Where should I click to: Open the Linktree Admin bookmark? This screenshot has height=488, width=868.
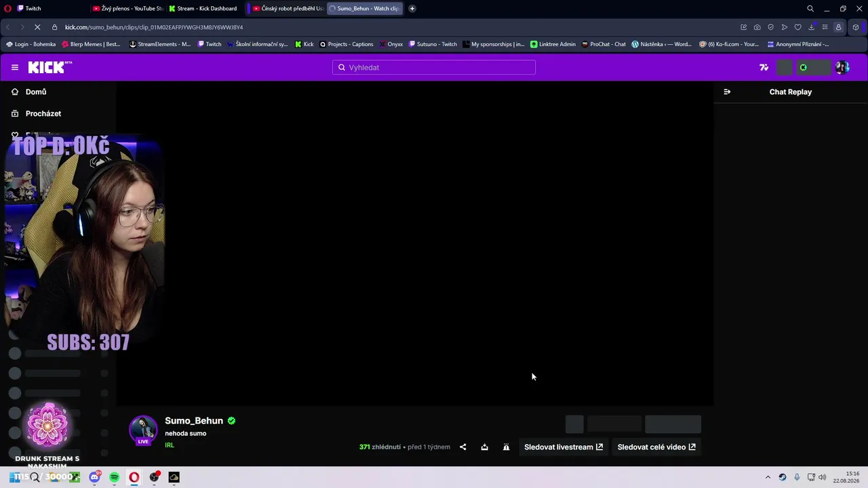(553, 44)
